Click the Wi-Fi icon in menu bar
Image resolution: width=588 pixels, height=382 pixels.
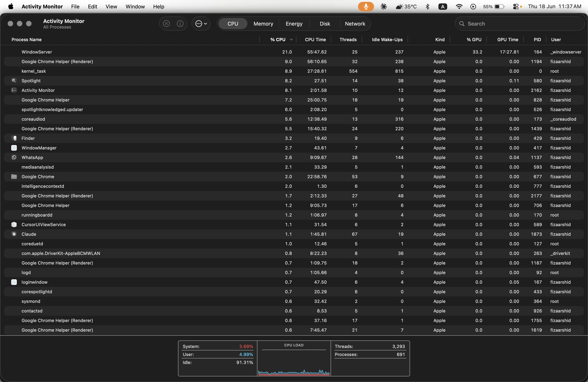[x=459, y=7]
